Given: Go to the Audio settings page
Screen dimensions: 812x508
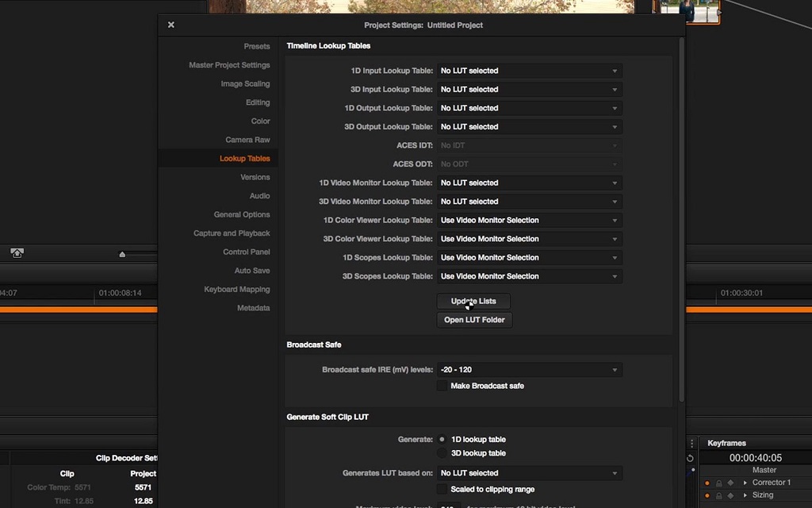Looking at the screenshot, I should pyautogui.click(x=259, y=195).
